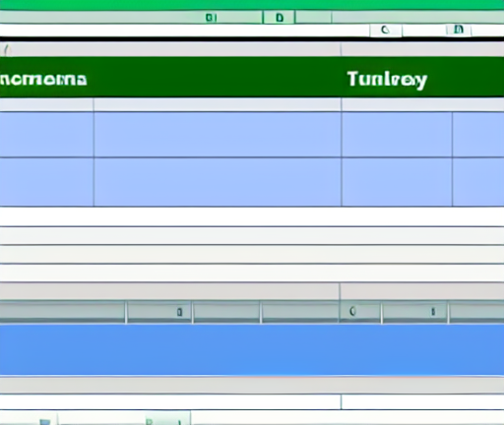
Task: Click the column header to the left of D
Action: (x=211, y=18)
